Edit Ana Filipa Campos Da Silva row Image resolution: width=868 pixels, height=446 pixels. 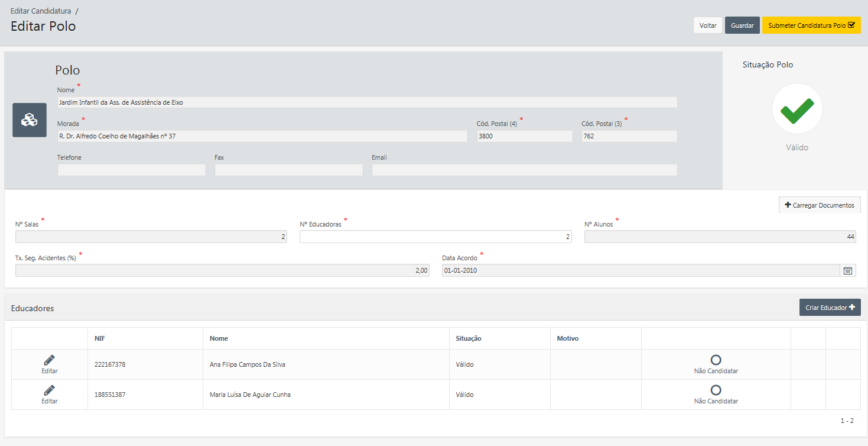pos(50,364)
